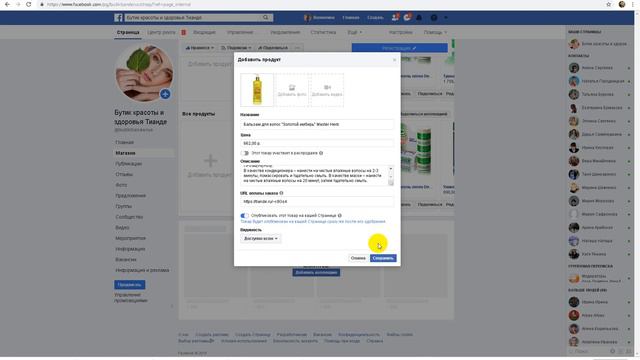The width and height of the screenshot is (640, 360).
Task: Click the info icon beside the sale toggle
Action: coord(321,153)
